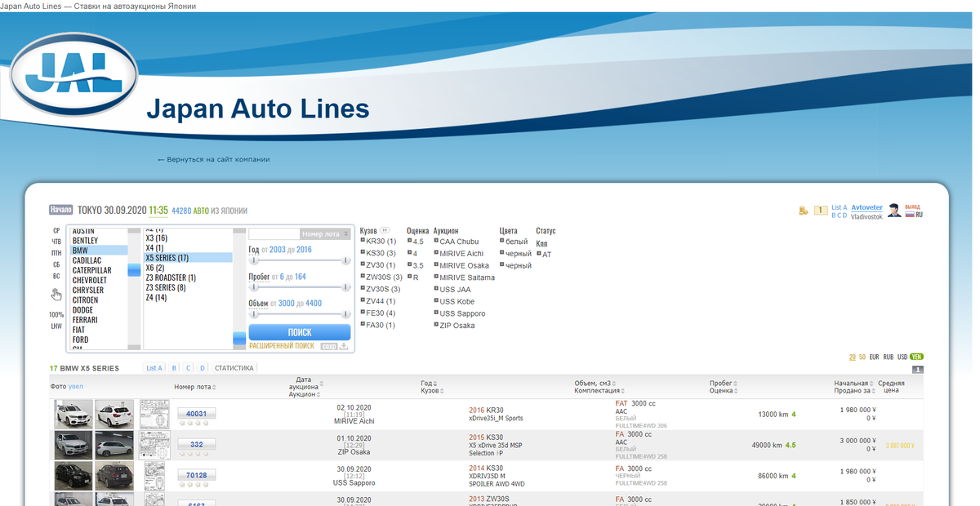Switch prices to USD currency
This screenshot has height=506, width=980.
[x=902, y=357]
